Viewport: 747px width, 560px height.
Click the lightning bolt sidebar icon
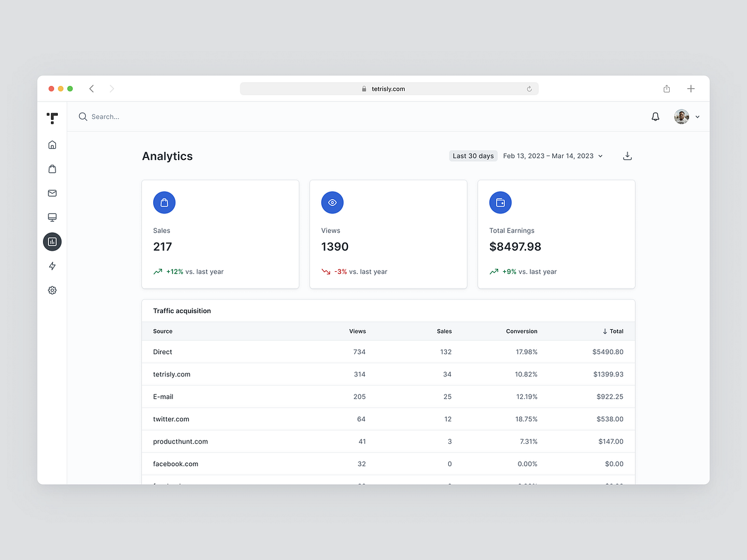point(52,266)
